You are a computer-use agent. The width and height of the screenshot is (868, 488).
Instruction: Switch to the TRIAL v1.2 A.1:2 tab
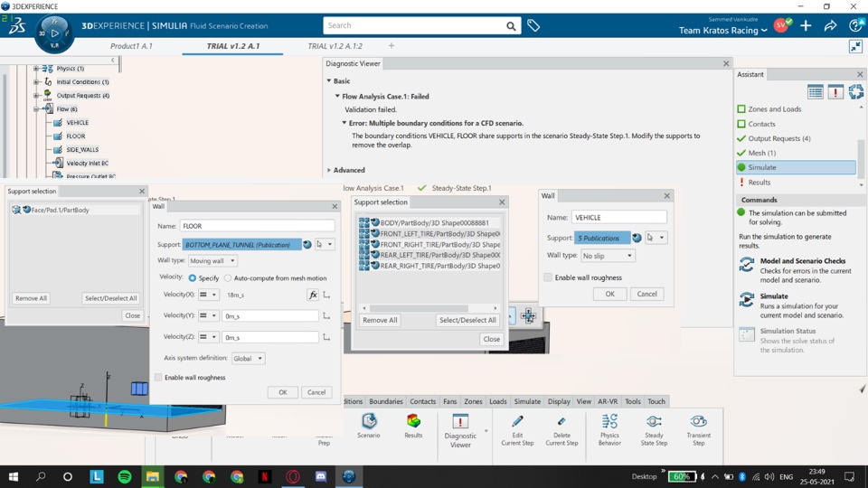[335, 46]
